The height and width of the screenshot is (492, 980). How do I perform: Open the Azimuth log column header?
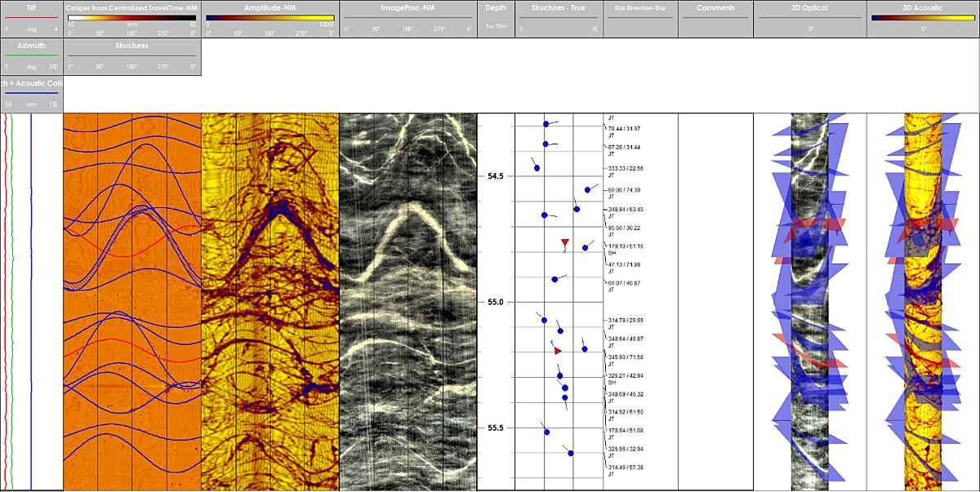coord(31,46)
